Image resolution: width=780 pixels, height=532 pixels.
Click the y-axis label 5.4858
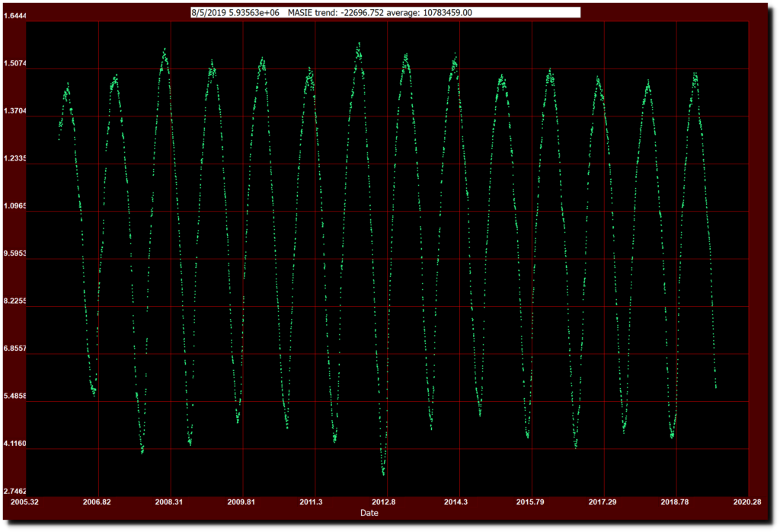point(15,397)
